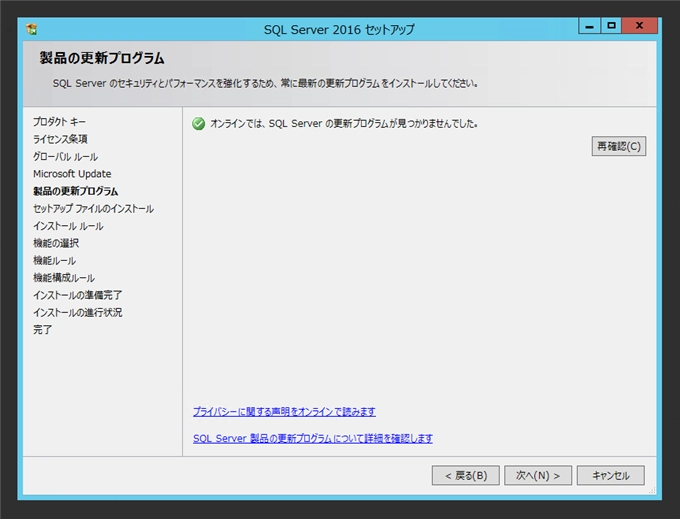This screenshot has height=519, width=680.
Task: Select ライセンス条項 step in the sidebar
Action: [60, 139]
